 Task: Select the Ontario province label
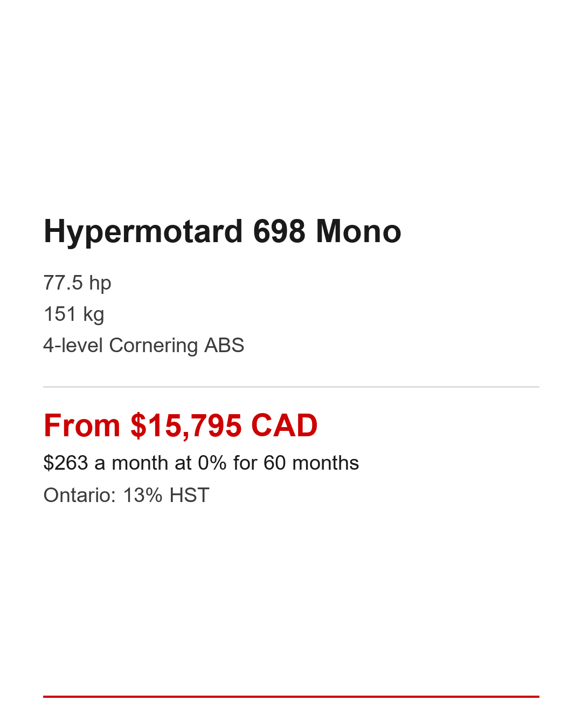(x=79, y=496)
